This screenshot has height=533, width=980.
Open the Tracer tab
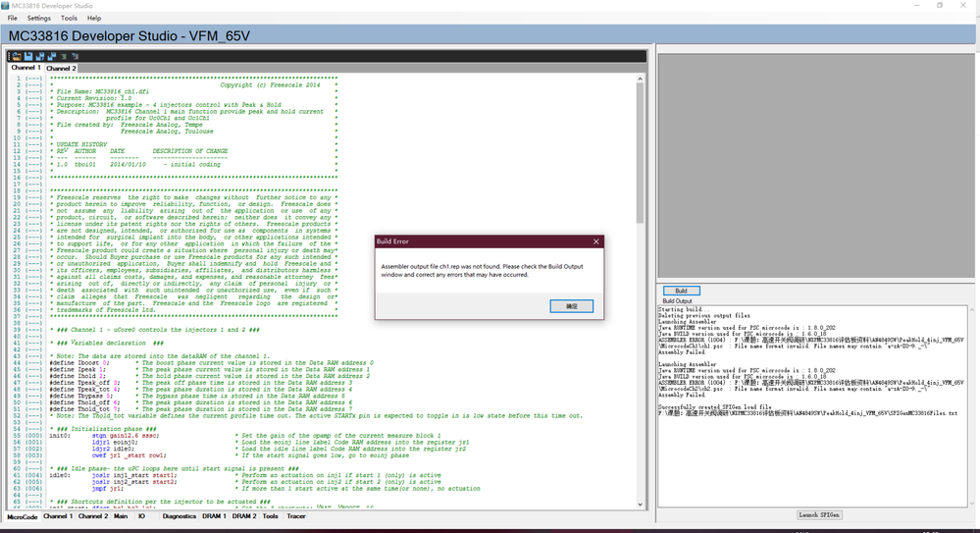[x=295, y=516]
